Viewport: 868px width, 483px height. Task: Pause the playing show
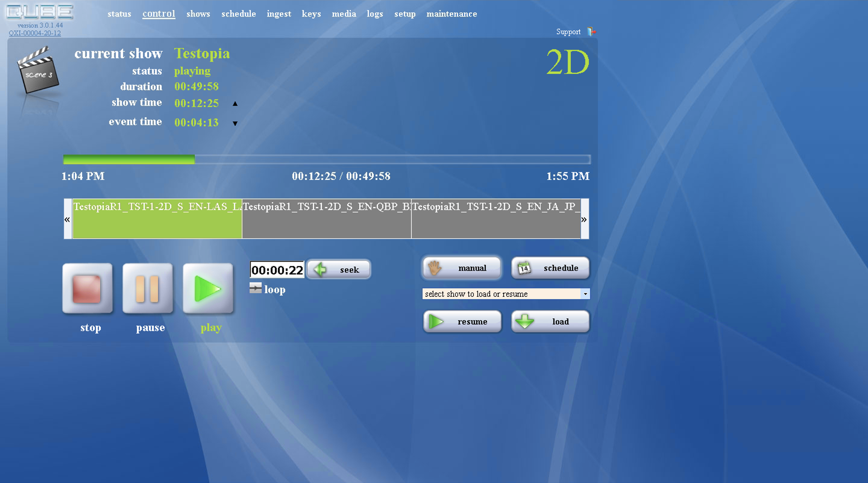click(x=148, y=288)
